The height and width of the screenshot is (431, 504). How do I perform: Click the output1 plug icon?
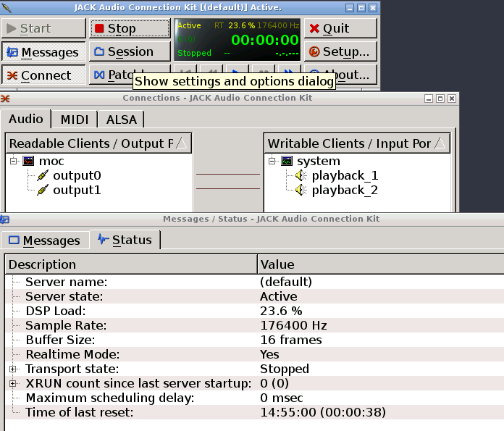[x=43, y=190]
